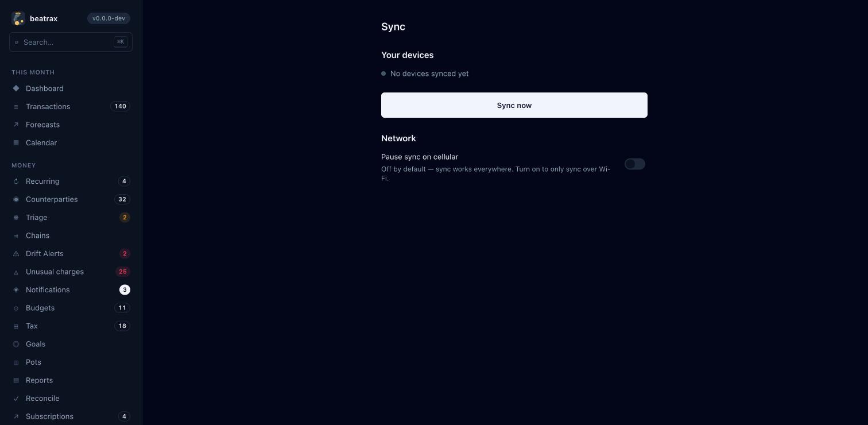Click the Transactions count badge 140
Screen dimensions: 868x425
120,107
